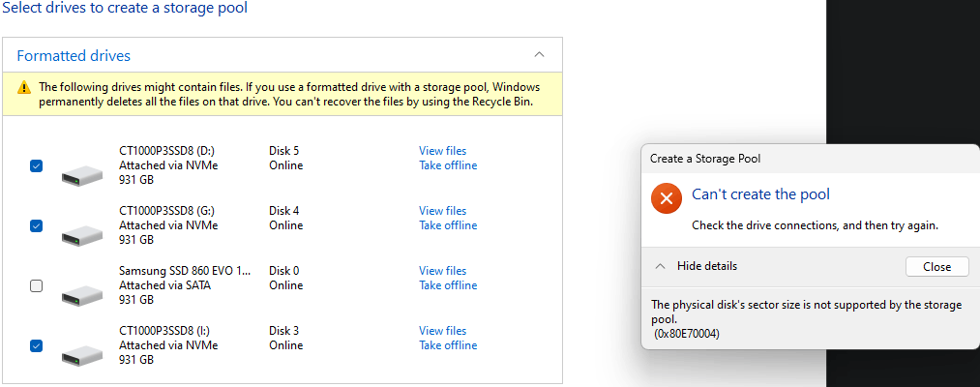View files on Disk 5
Screen dimensions: 980x387
442,151
